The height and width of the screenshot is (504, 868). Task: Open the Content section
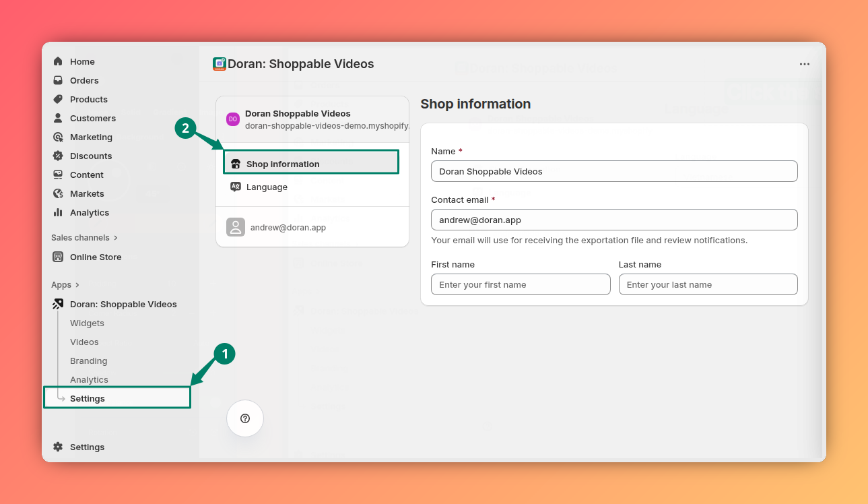click(87, 175)
